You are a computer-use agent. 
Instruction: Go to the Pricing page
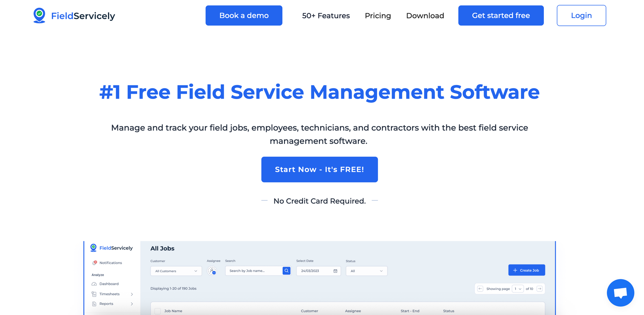pyautogui.click(x=378, y=15)
